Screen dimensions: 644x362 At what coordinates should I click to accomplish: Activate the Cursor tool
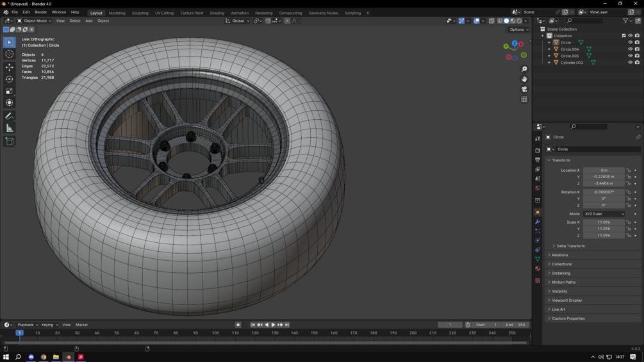point(9,54)
